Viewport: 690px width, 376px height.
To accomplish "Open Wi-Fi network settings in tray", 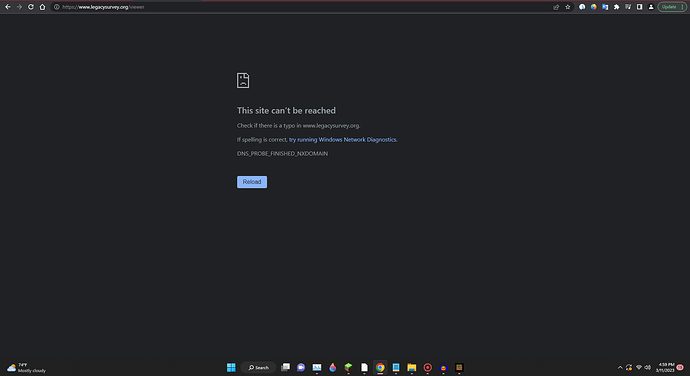I will 639,368.
